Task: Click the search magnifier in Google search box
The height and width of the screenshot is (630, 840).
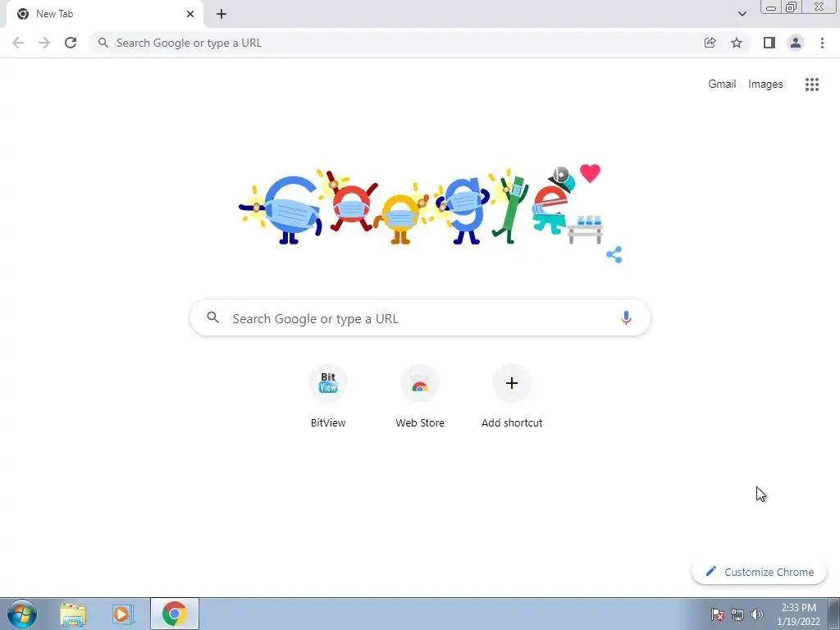Action: pos(212,317)
